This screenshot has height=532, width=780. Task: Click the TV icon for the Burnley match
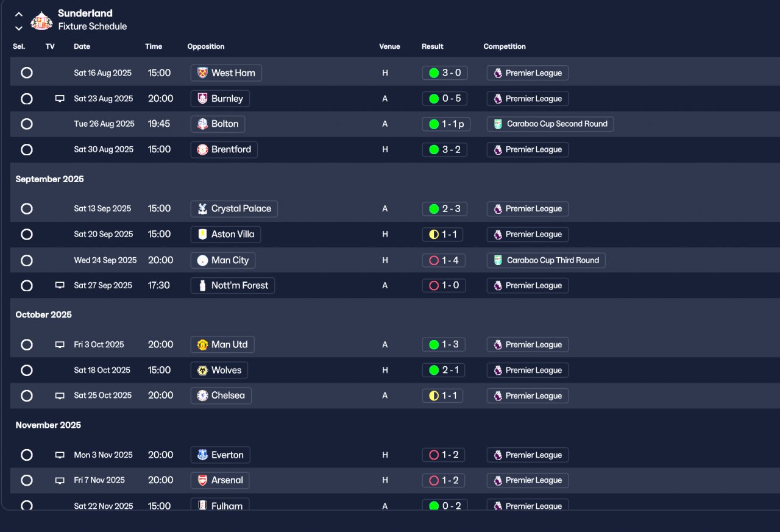[60, 99]
